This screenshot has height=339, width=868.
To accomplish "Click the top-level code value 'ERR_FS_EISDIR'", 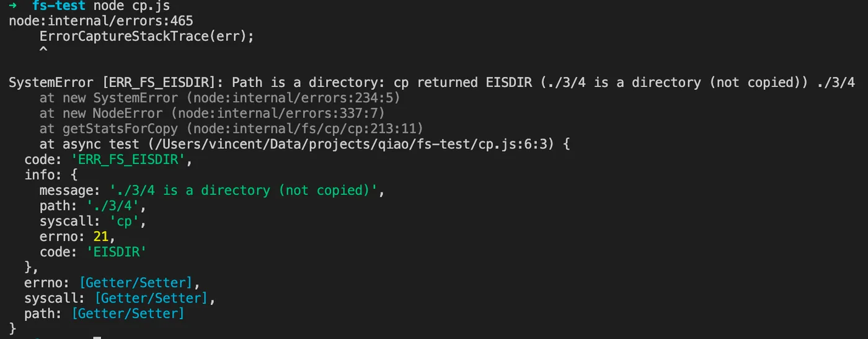I will click(x=128, y=160).
